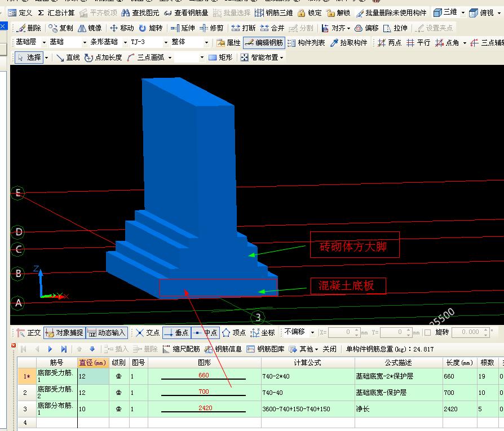The height and width of the screenshot is (431, 504).
Task: Expand the 对齐 align dropdown
Action: click(349, 28)
